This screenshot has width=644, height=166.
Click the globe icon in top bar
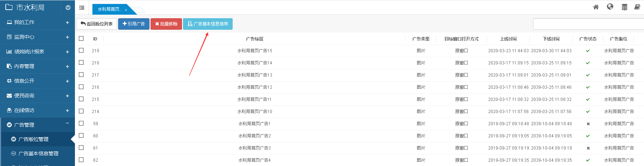pyautogui.click(x=610, y=7)
